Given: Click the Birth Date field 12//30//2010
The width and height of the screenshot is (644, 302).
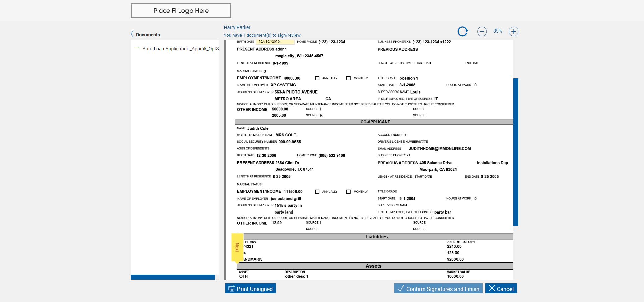Looking at the screenshot, I should pos(275,42).
